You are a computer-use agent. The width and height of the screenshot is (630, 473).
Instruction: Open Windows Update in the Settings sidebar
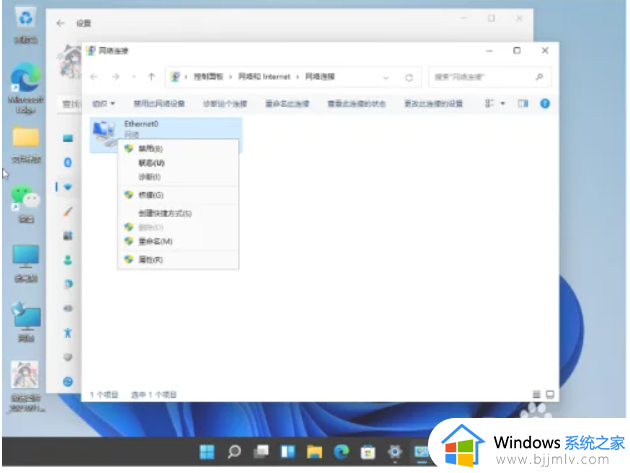point(68,381)
